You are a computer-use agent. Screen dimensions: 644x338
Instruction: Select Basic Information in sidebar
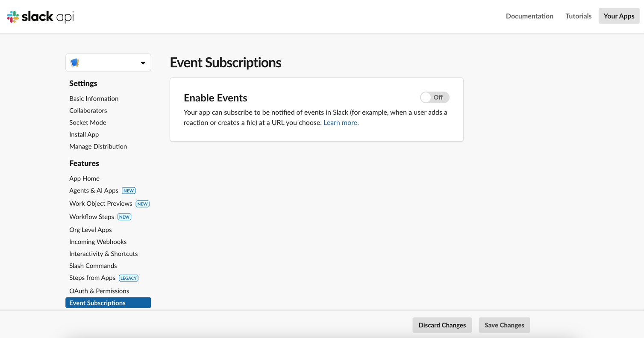[94, 98]
